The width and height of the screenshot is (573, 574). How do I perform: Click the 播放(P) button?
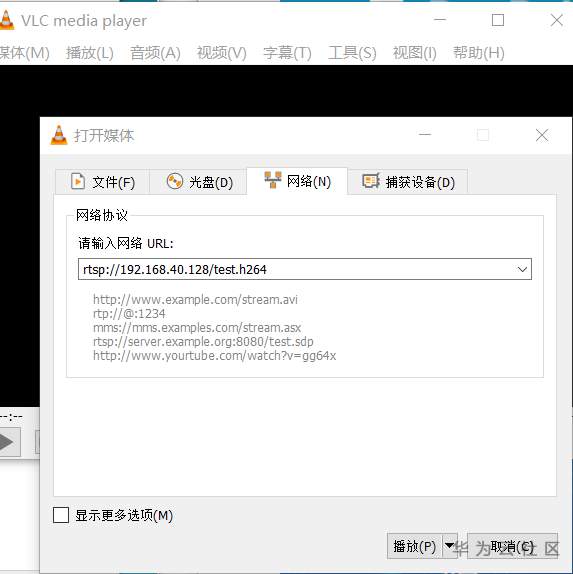pyautogui.click(x=414, y=546)
